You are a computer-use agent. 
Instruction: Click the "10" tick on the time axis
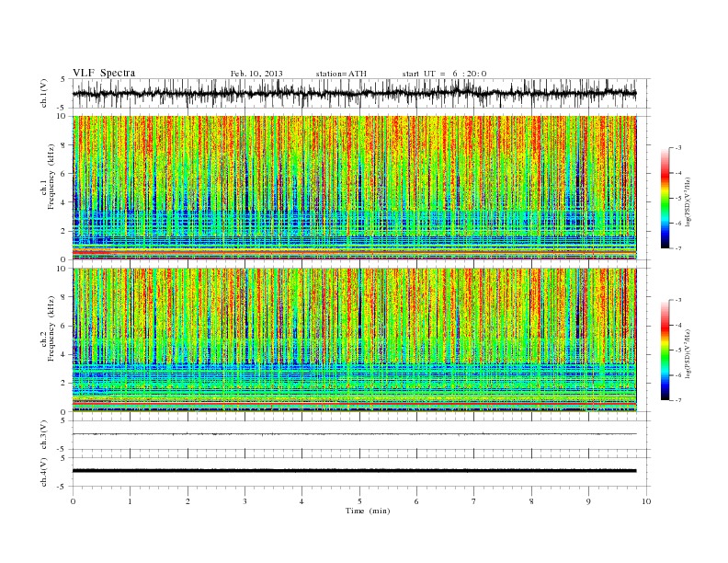point(646,501)
